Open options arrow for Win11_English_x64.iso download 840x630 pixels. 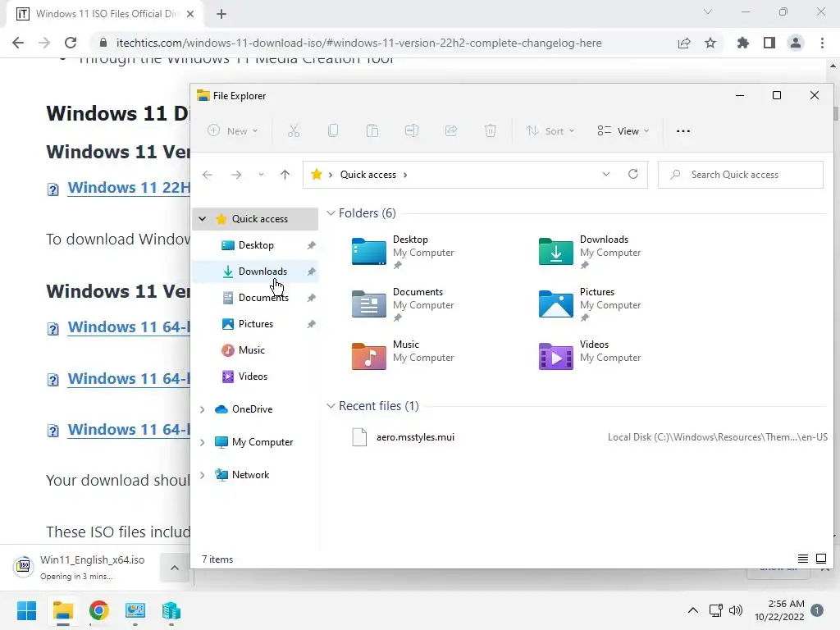pyautogui.click(x=175, y=568)
